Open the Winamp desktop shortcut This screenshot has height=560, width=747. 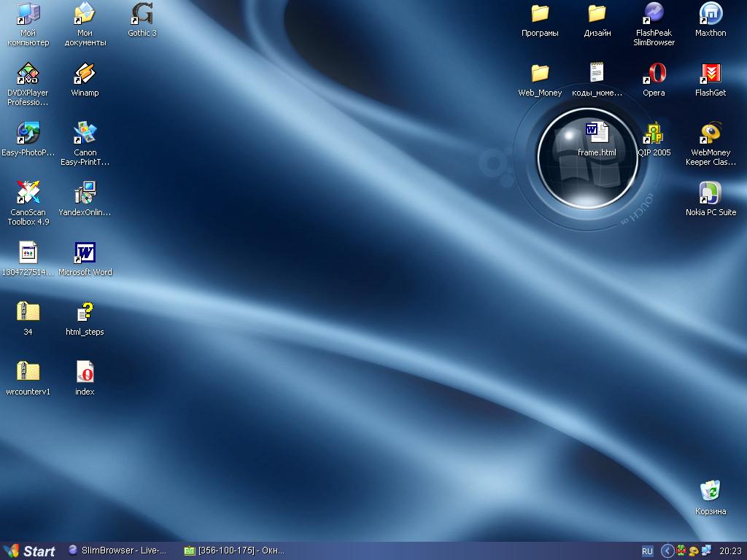85,74
